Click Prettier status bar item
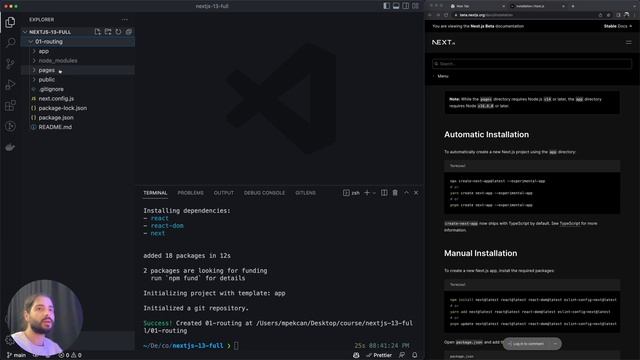 click(379, 355)
